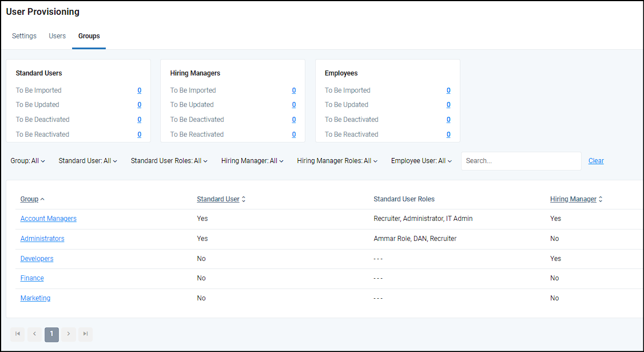Clear all active filters

click(596, 161)
